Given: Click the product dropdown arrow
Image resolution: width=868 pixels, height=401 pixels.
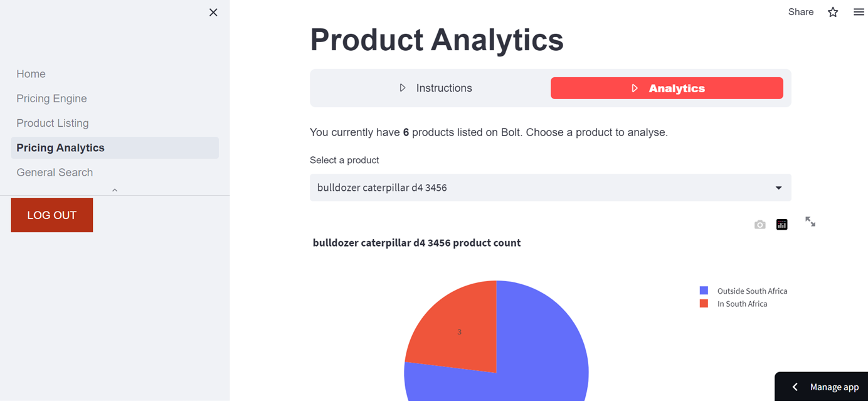Looking at the screenshot, I should [778, 188].
